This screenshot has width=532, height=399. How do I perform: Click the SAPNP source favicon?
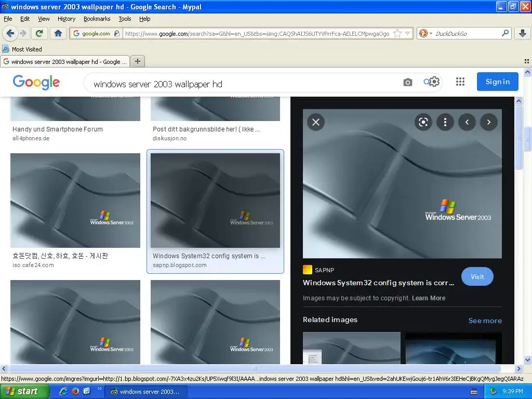point(308,270)
